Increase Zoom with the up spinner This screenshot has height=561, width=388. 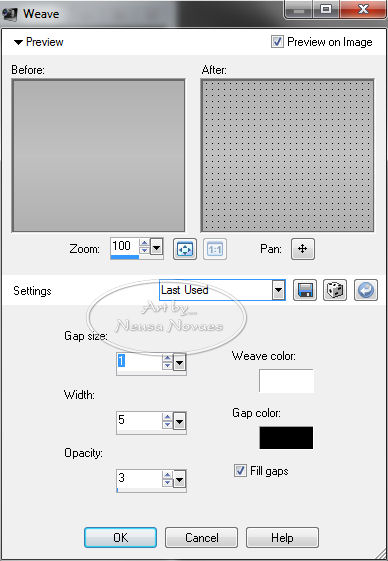(x=144, y=243)
